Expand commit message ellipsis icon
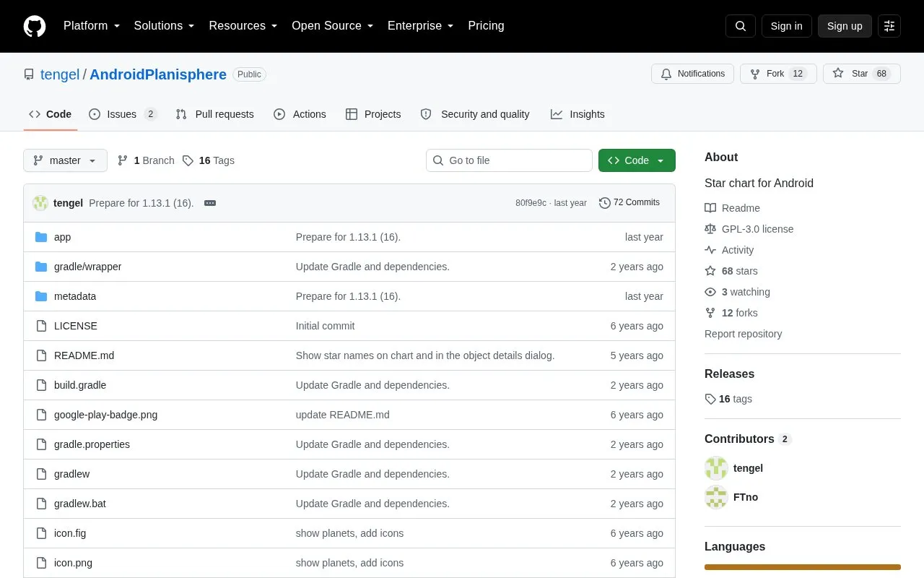The image size is (924, 578). 210,203
